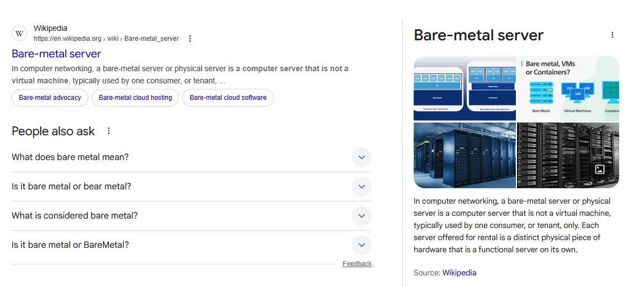
Task: Click the Bare-metal cloud hosting chip
Action: click(x=135, y=98)
